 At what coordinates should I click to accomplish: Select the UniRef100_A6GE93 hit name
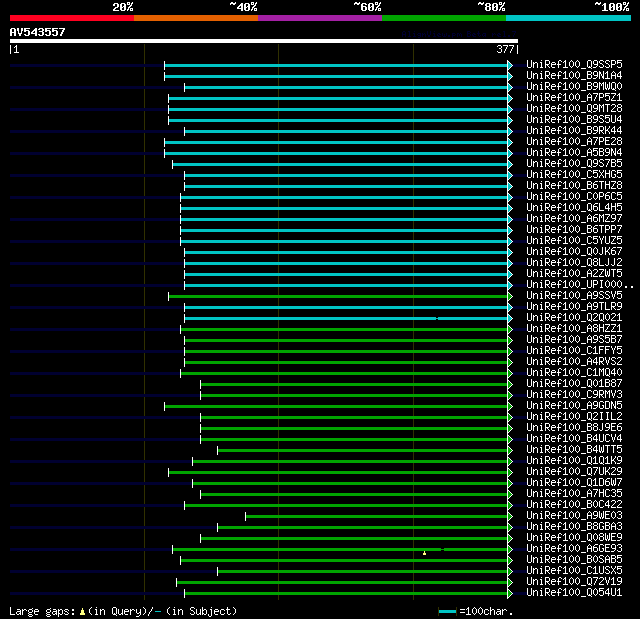(x=574, y=549)
